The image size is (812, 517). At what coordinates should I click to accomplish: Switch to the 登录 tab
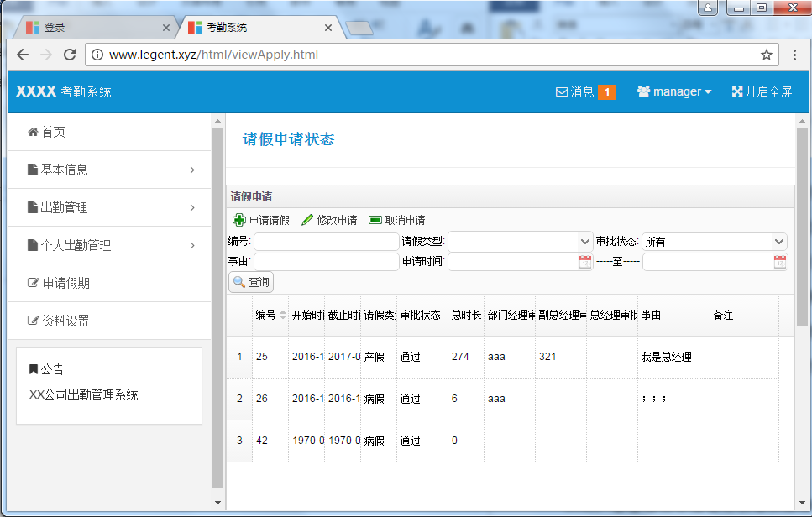pos(98,28)
